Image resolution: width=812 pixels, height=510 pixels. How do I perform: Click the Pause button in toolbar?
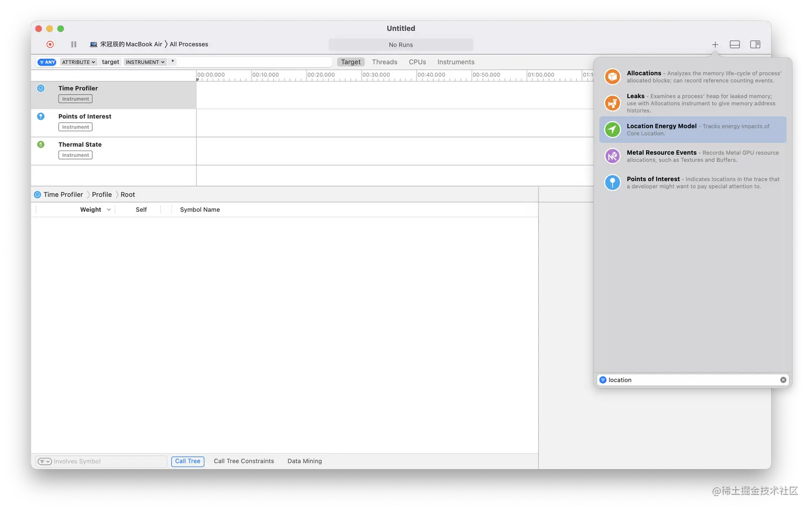(74, 45)
